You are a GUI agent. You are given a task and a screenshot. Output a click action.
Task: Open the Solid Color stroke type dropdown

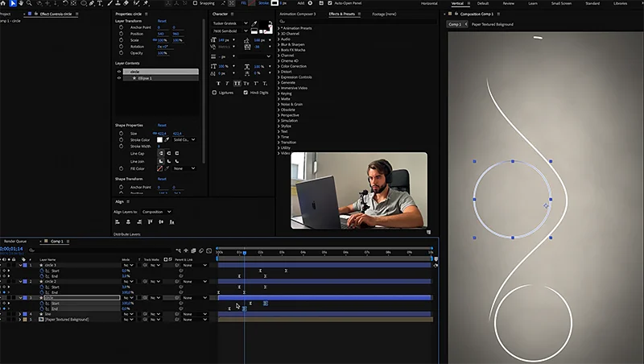click(x=184, y=139)
